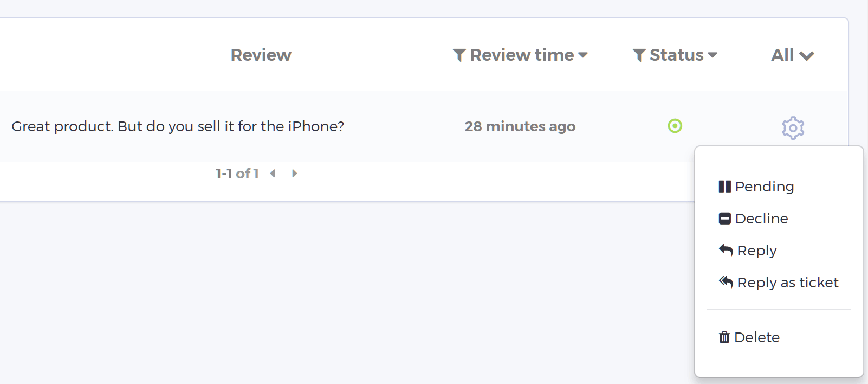The height and width of the screenshot is (384, 868).
Task: Click the single-arrow Reply icon
Action: pyautogui.click(x=726, y=250)
